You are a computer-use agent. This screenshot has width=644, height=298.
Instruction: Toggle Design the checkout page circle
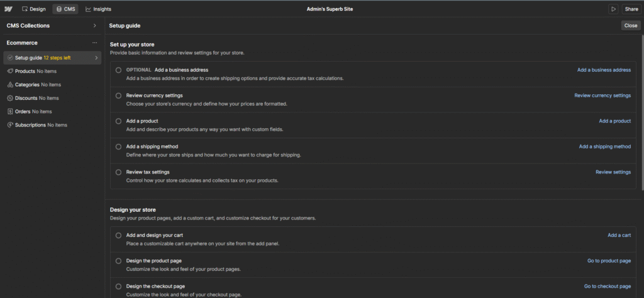118,287
